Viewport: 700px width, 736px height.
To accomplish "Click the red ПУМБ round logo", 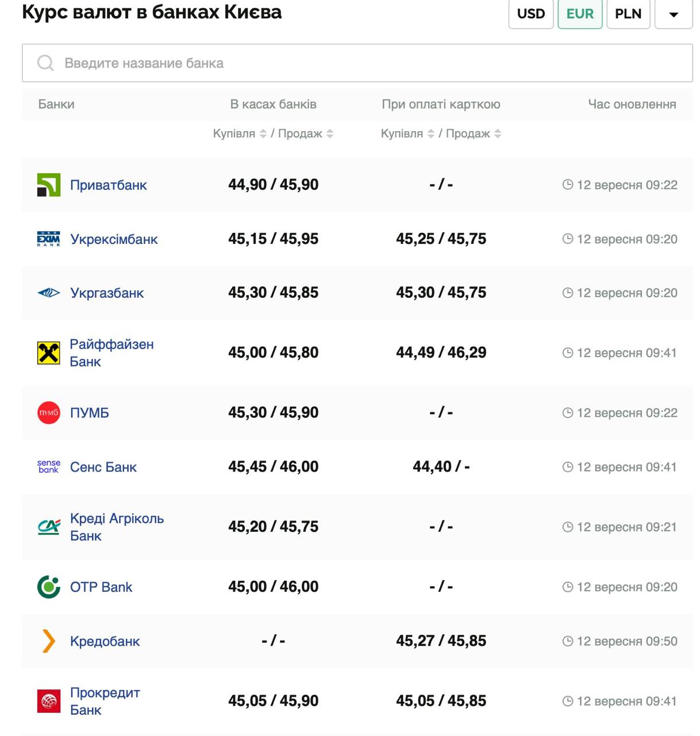I will [x=49, y=413].
